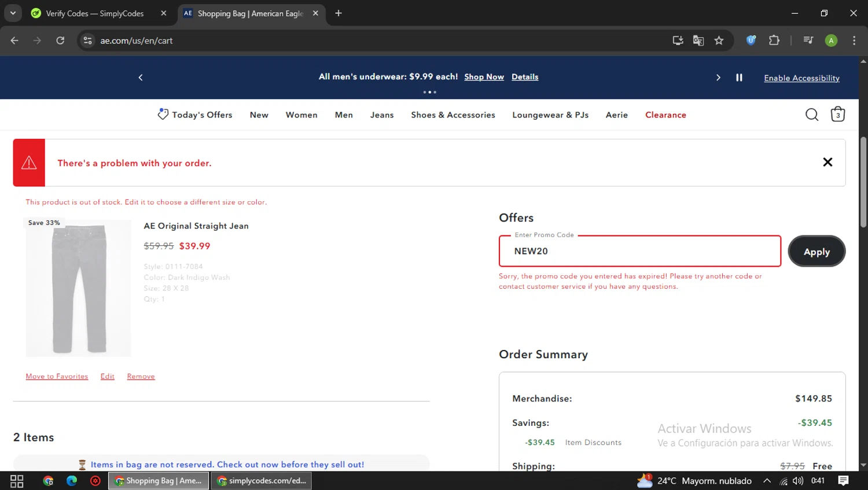Click the Edit link for the jean

coord(108,376)
